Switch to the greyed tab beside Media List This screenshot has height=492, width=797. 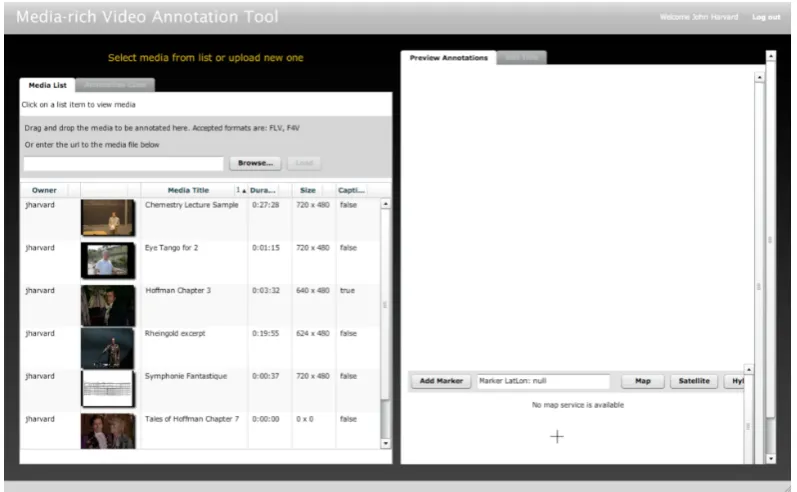(115, 85)
